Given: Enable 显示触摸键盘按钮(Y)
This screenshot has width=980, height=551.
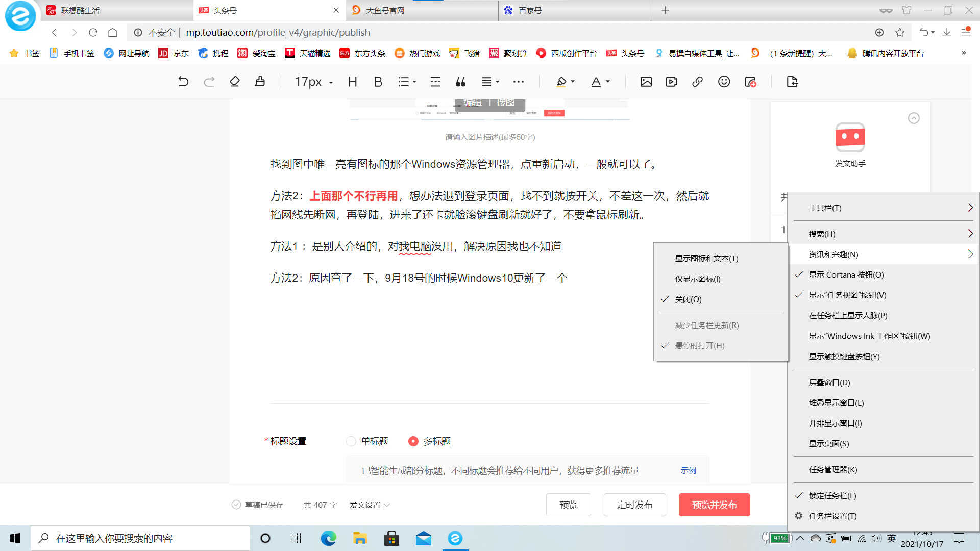Looking at the screenshot, I should 884,356.
